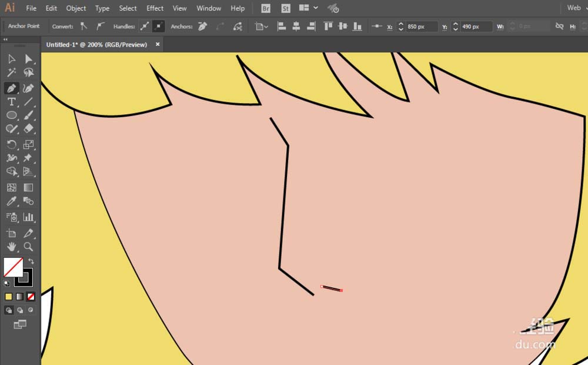
Task: Select the Mesh tool
Action: pos(12,187)
